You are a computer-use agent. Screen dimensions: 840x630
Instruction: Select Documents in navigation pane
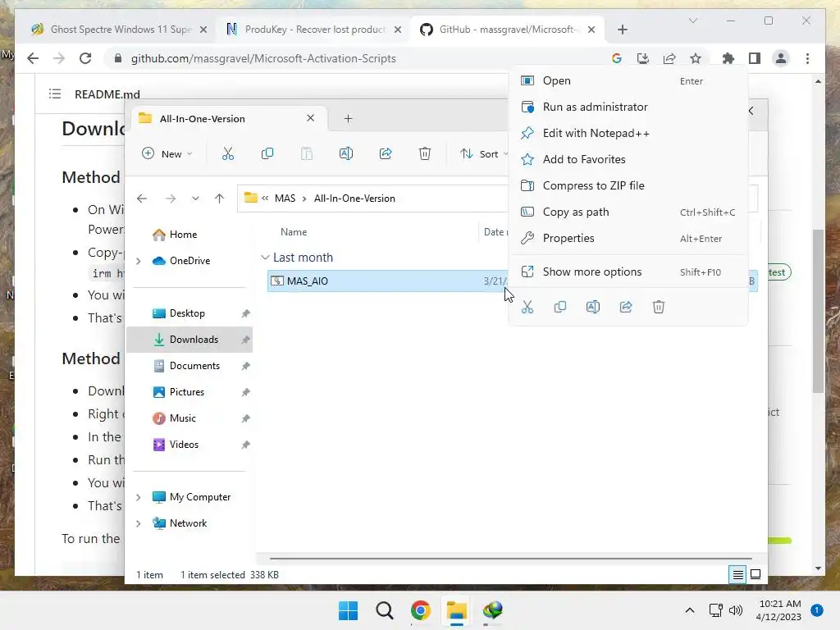189,366
